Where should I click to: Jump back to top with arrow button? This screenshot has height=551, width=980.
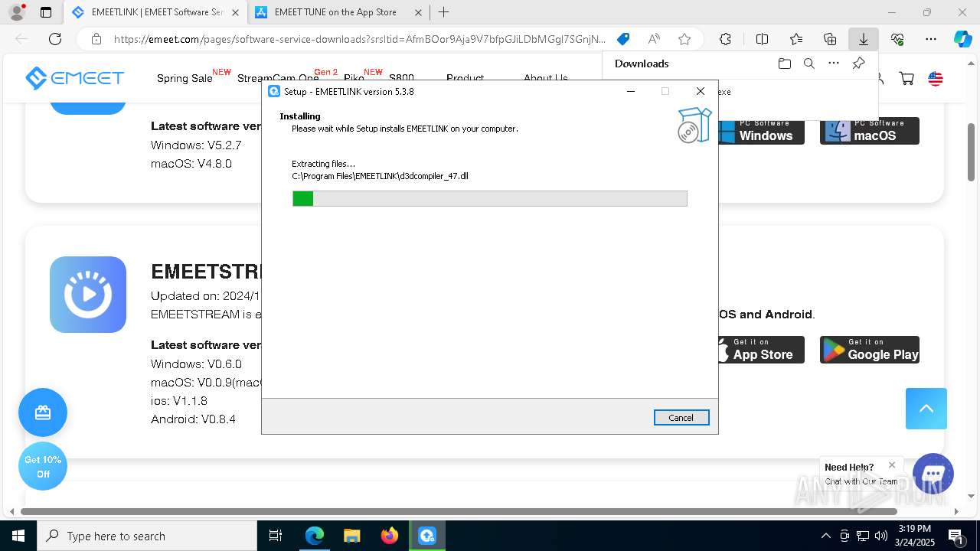click(926, 409)
